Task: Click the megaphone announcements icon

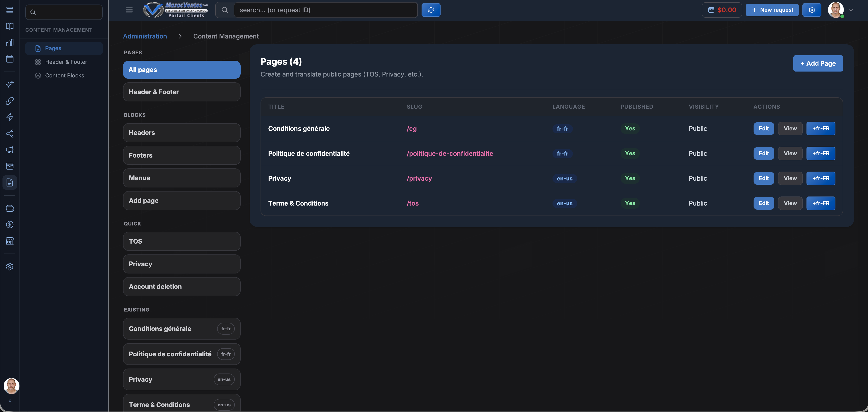Action: [10, 150]
